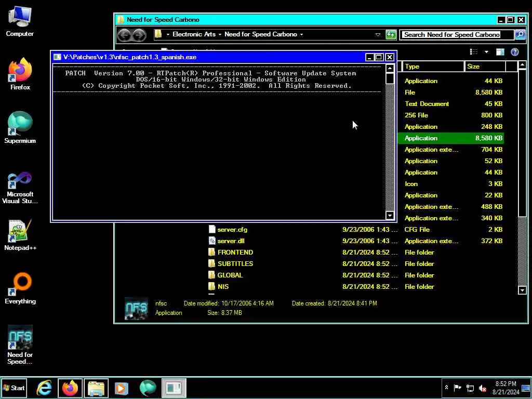Open Supermium from the taskbar
Image resolution: width=532 pixels, height=399 pixels.
tap(148, 388)
